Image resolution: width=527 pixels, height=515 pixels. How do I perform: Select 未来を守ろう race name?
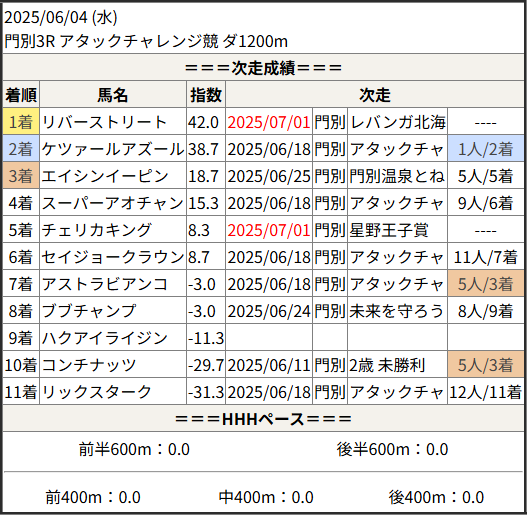397,311
